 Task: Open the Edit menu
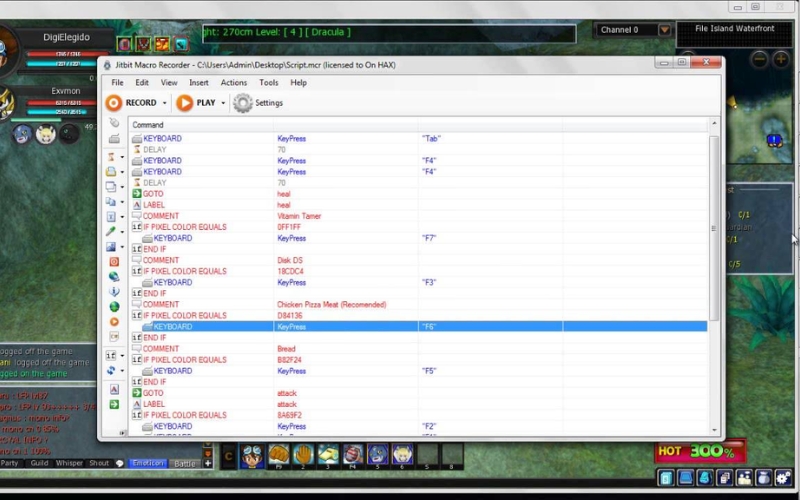pyautogui.click(x=142, y=83)
